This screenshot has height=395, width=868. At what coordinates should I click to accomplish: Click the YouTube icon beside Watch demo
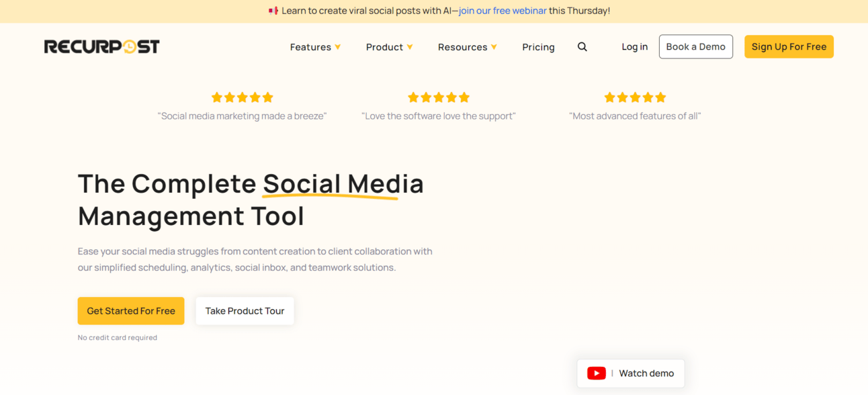click(597, 374)
